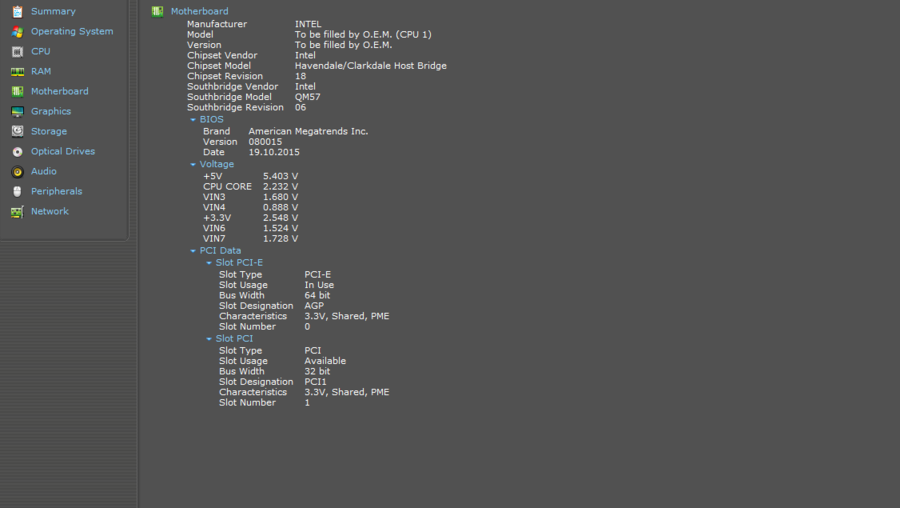900x508 pixels.
Task: Click the PCI Data heading label
Action: click(220, 251)
